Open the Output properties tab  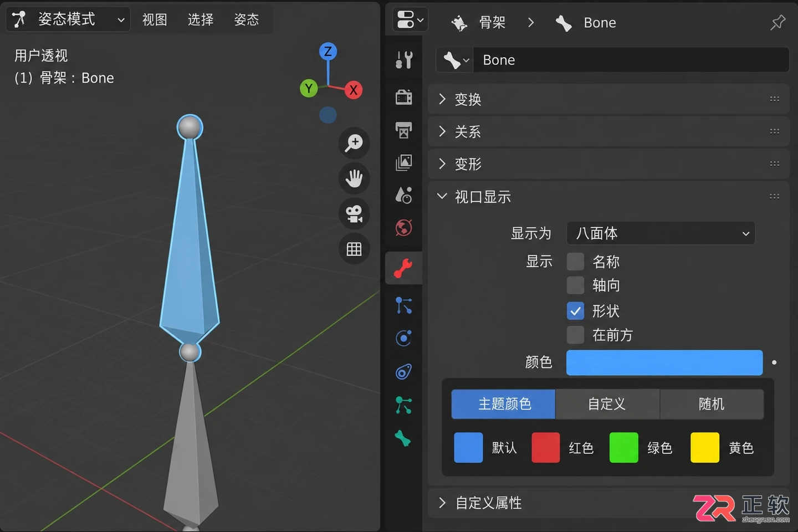click(404, 130)
